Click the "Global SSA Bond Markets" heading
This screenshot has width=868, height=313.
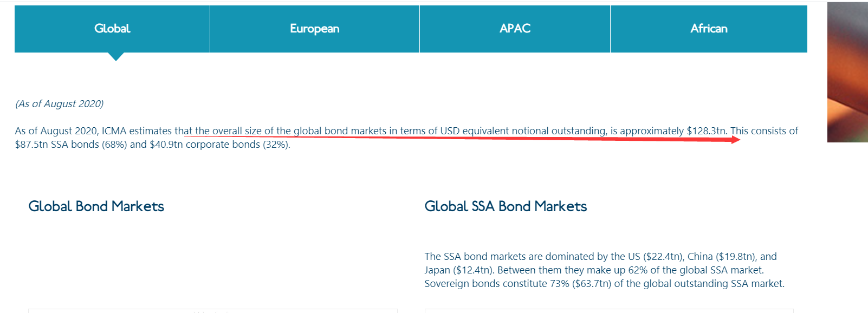[506, 206]
